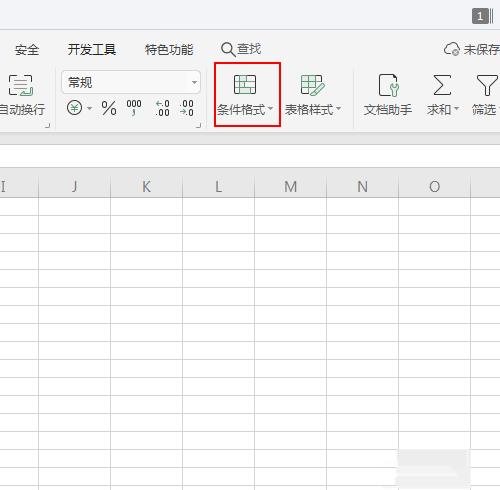Image resolution: width=500 pixels, height=490 pixels.
Task: Click the 未保存 cloud status button
Action: (472, 49)
